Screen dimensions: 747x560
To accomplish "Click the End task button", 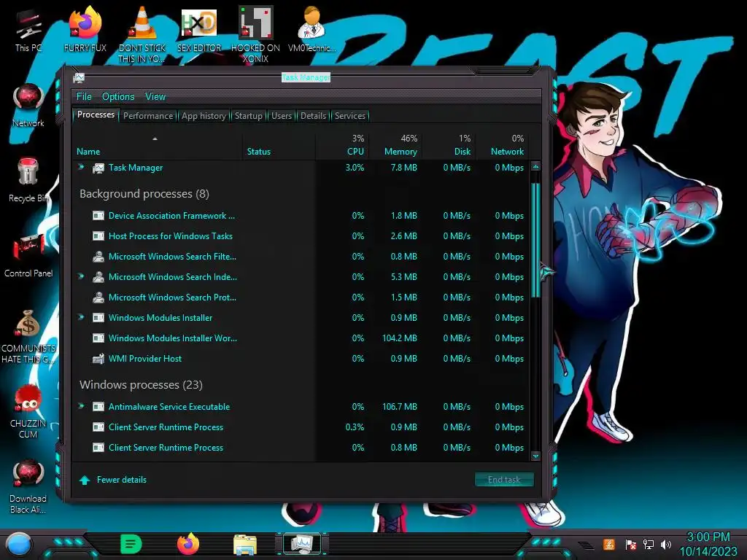I will [504, 480].
